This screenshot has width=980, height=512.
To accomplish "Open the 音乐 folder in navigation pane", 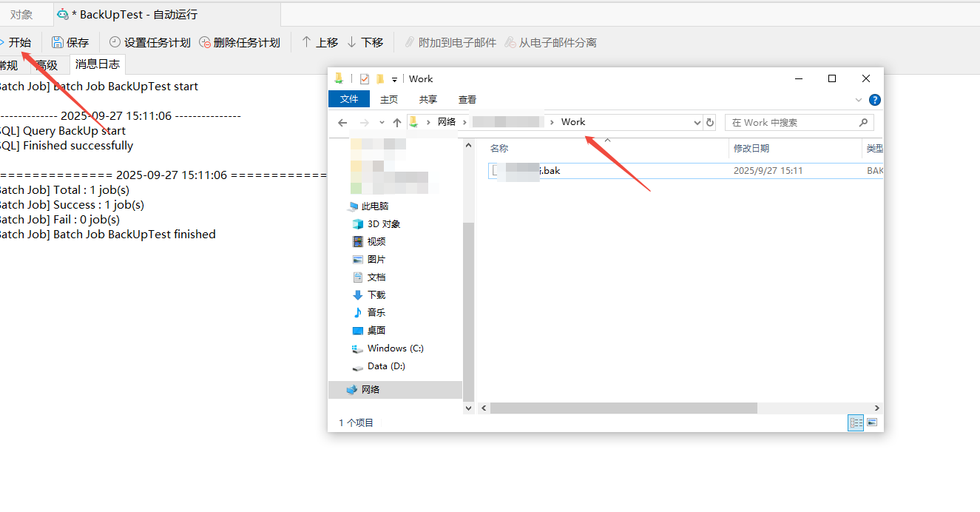I will click(x=369, y=313).
